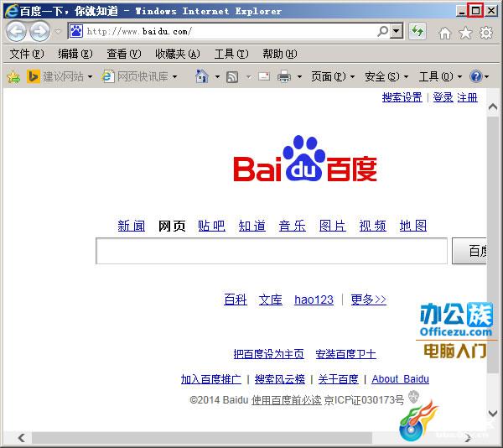The image size is (503, 448).
Task: Click the horizontal scrollbar left arrow
Action: tap(22, 437)
